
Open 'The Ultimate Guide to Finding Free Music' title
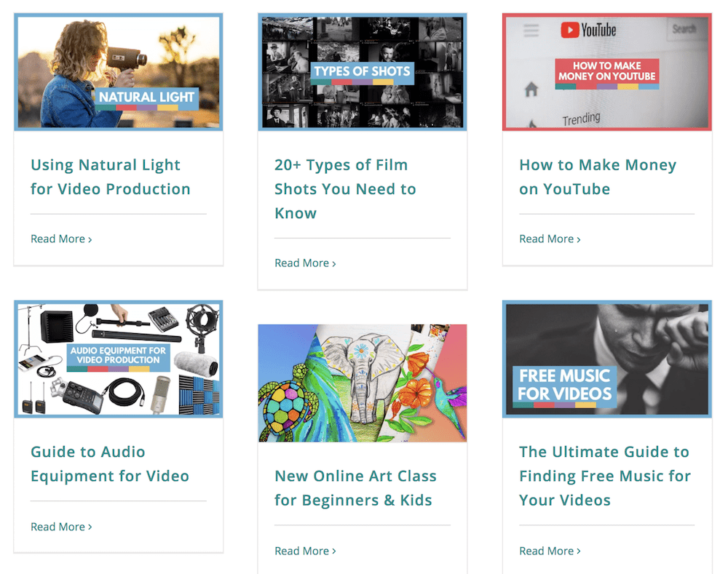(x=605, y=476)
